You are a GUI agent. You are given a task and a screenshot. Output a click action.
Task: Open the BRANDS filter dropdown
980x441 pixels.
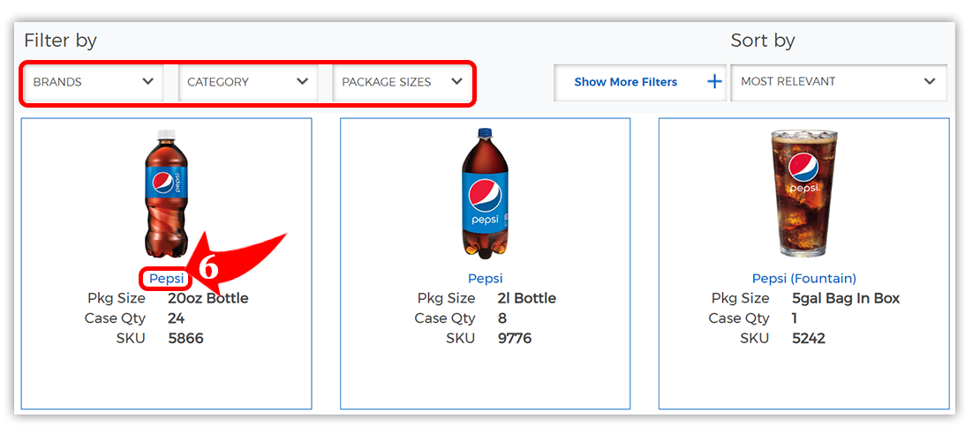click(x=92, y=82)
